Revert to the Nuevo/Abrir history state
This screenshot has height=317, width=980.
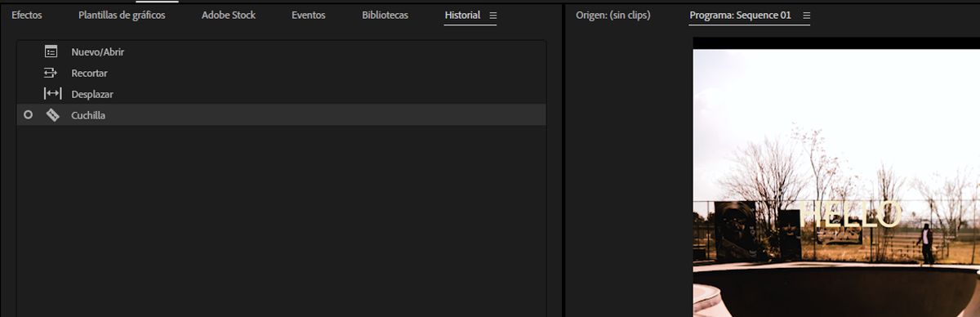(281, 51)
